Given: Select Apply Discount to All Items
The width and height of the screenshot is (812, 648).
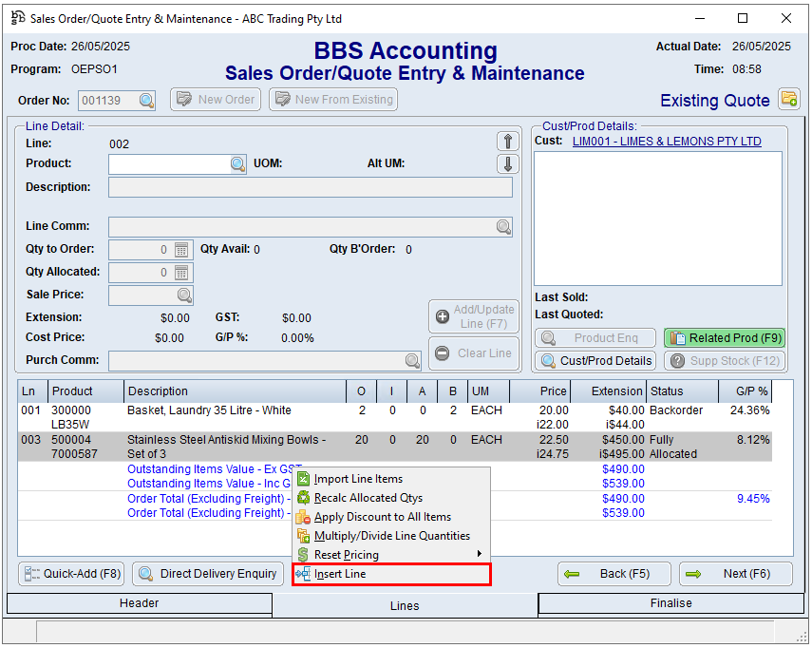Looking at the screenshot, I should tap(382, 517).
